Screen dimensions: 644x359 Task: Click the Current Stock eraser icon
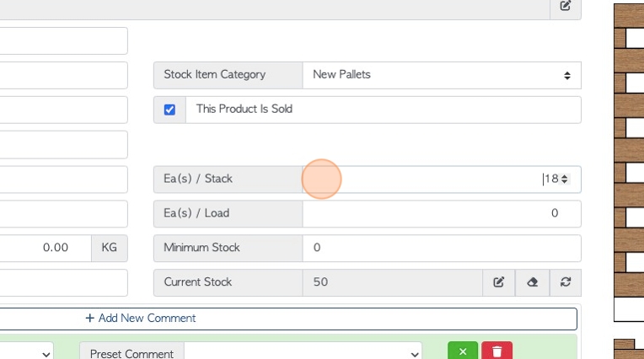pos(532,282)
